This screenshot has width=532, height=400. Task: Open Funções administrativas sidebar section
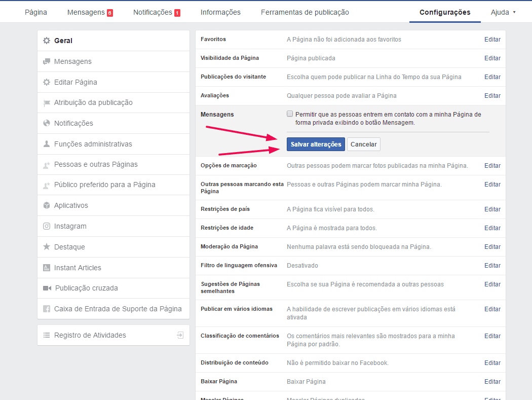(113, 144)
